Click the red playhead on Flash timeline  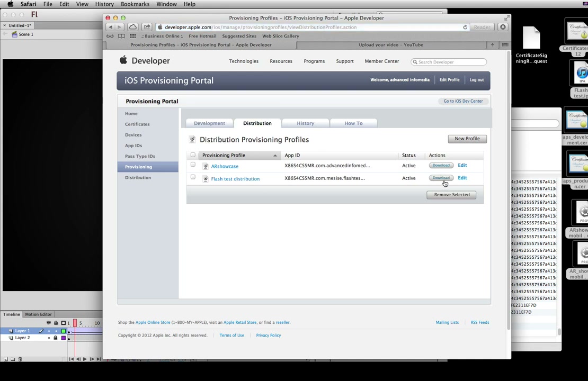[x=75, y=323]
